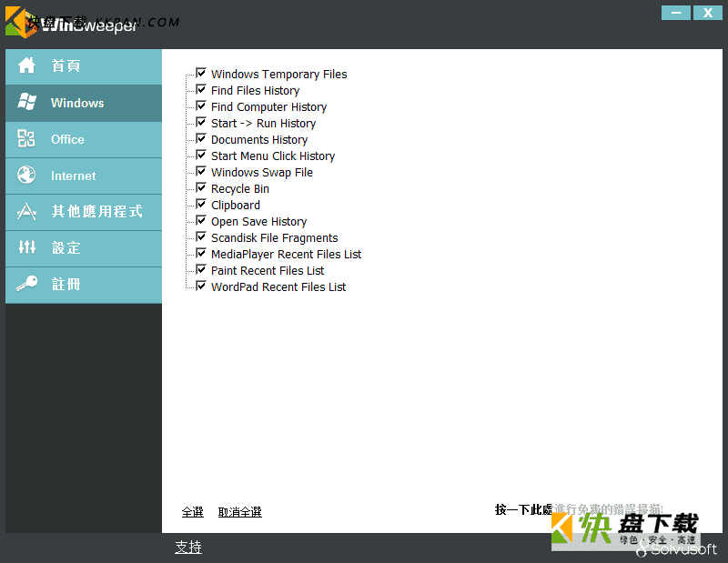Screen dimensions: 728x563
Task: Disable Clipboard checkbox
Action: pyautogui.click(x=201, y=204)
